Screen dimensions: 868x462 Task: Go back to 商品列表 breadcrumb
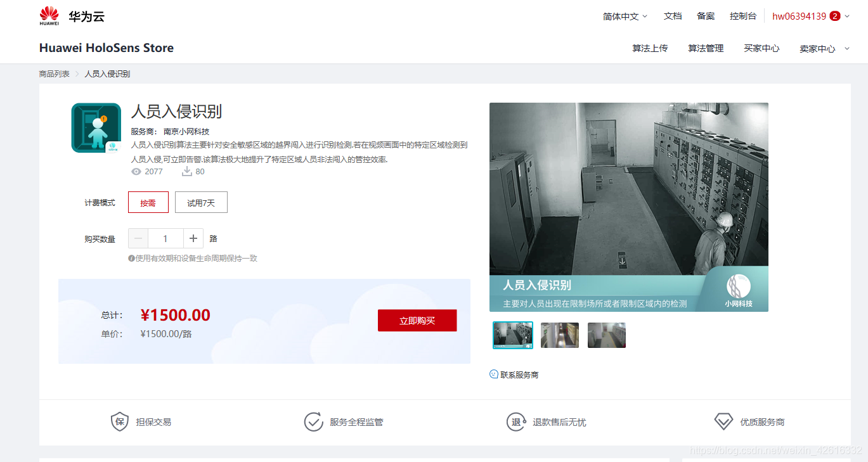(55, 74)
